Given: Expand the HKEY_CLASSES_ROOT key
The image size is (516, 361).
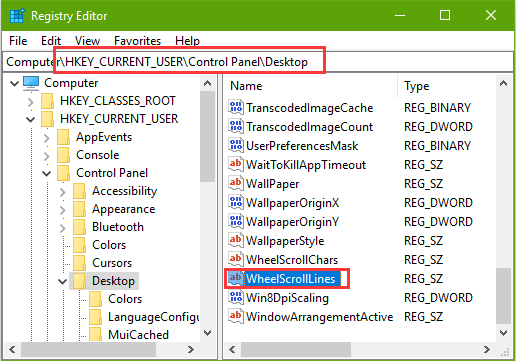Looking at the screenshot, I should point(31,101).
